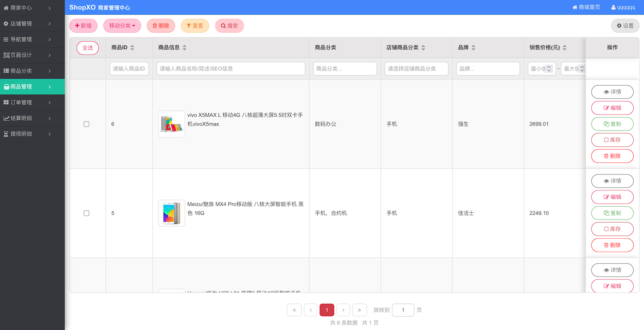
Task: Sort by 商品信息 using its sort arrows
Action: click(x=184, y=48)
